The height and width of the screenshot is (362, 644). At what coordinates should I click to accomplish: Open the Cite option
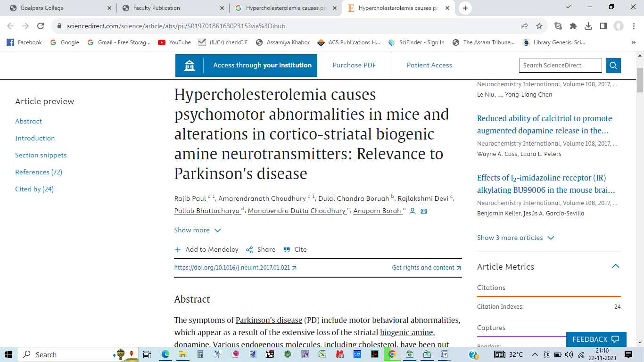click(x=295, y=249)
